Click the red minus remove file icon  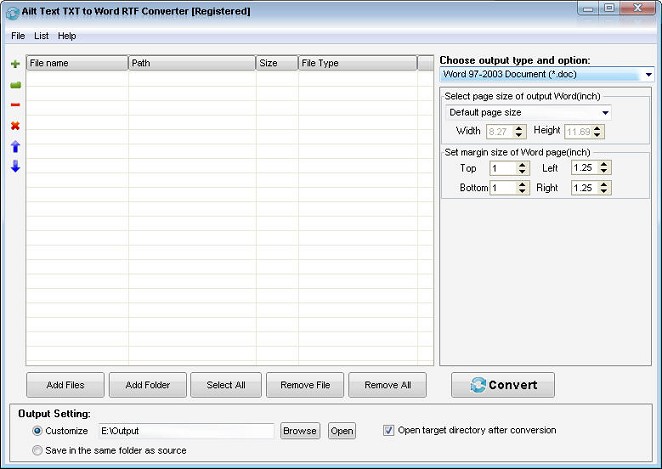(x=15, y=105)
